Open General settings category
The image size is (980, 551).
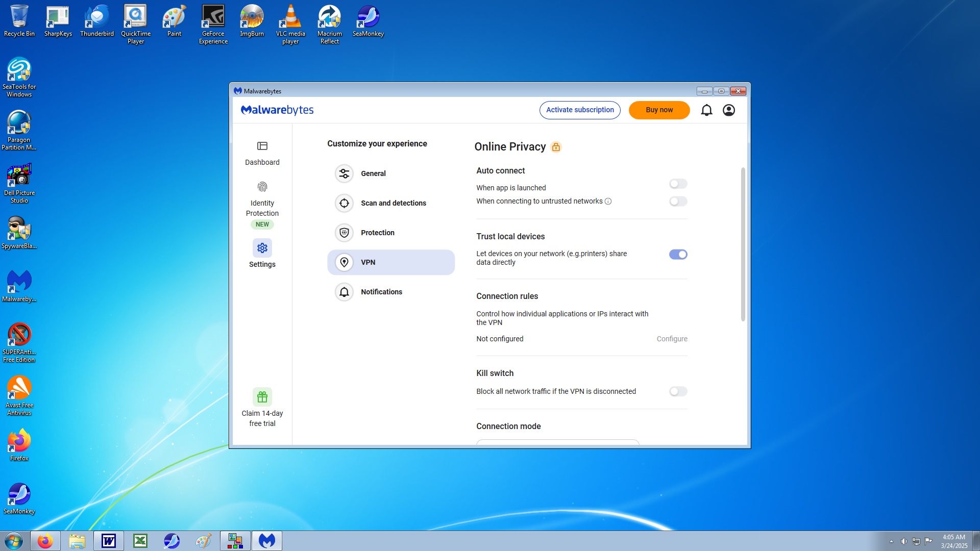pos(391,174)
